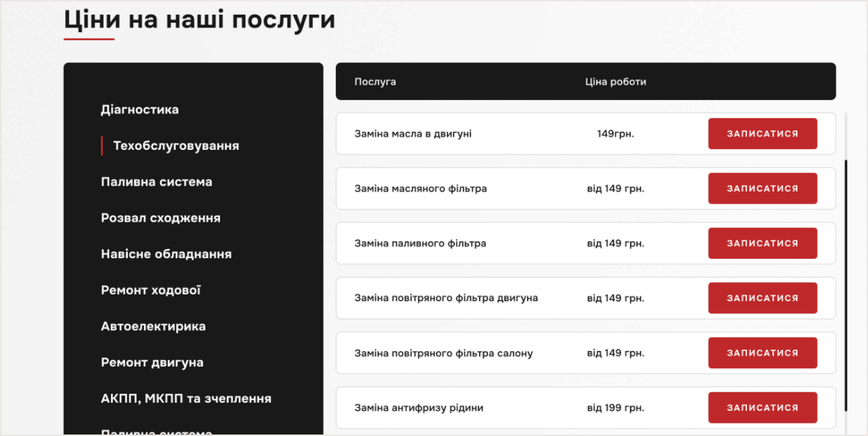This screenshot has width=868, height=436.
Task: Sign up for повітряного фільтра салону
Action: click(x=762, y=353)
